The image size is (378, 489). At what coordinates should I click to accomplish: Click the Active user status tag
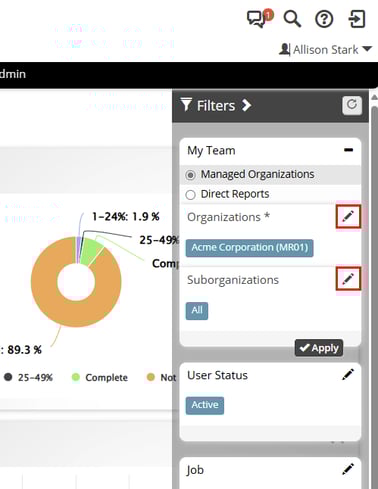(x=205, y=405)
